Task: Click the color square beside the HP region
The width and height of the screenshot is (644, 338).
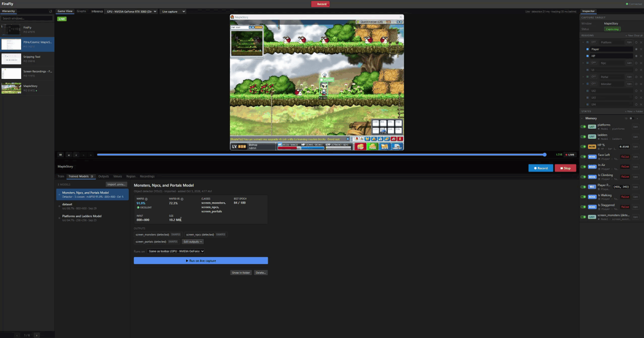Action: [588, 56]
